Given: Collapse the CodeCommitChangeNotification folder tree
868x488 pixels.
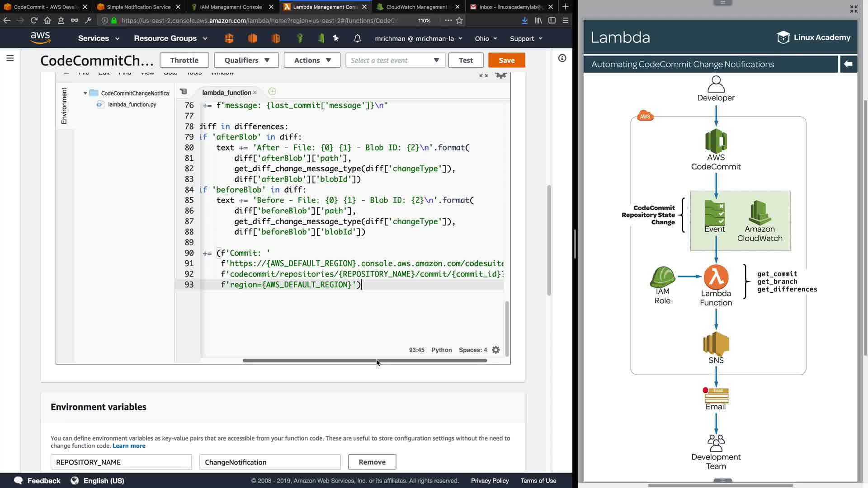Looking at the screenshot, I should point(85,93).
